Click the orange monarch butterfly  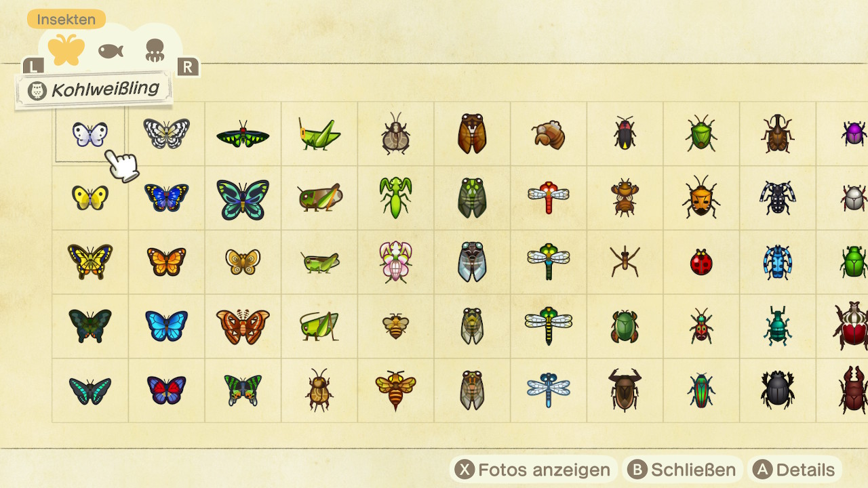(x=166, y=262)
